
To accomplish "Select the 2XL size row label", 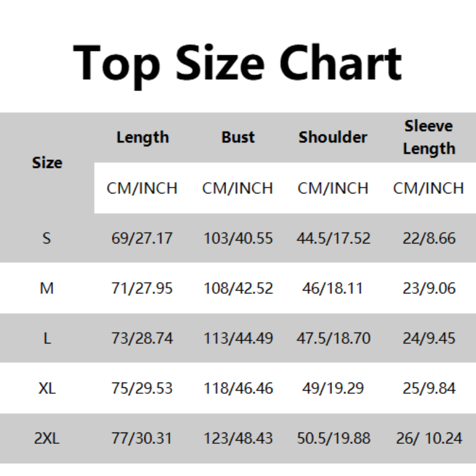I will (x=47, y=439).
